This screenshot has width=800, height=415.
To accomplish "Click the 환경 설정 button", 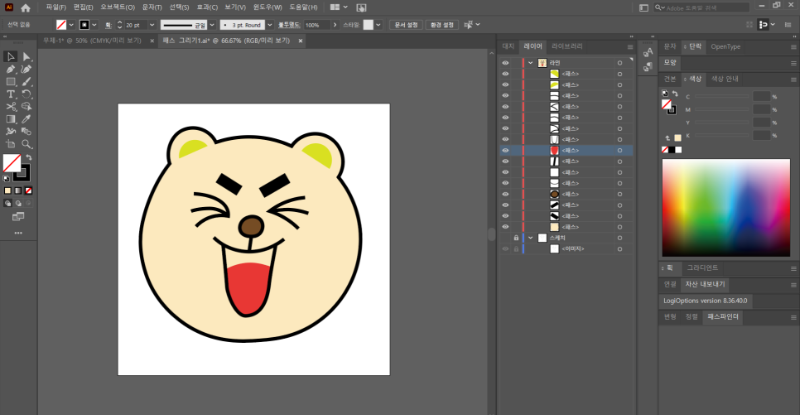I will [x=442, y=25].
